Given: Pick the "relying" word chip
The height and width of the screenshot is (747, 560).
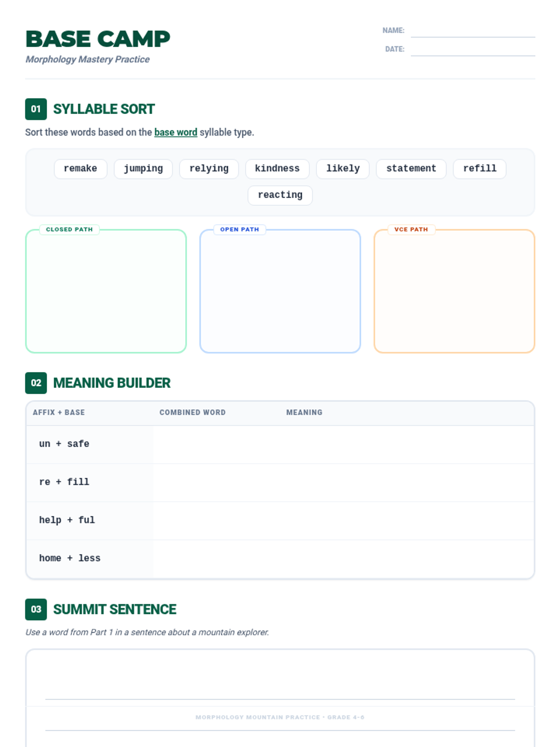Looking at the screenshot, I should (x=209, y=169).
